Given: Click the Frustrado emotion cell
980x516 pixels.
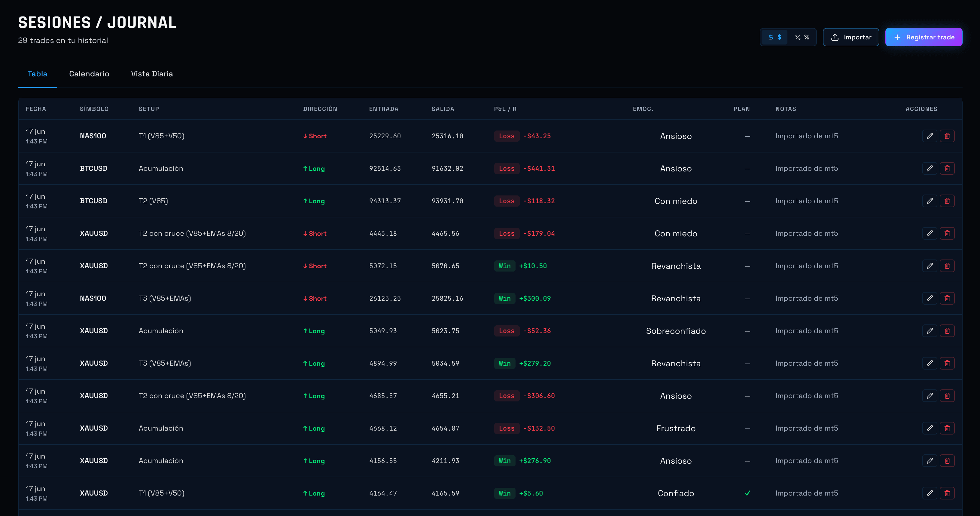Looking at the screenshot, I should coord(676,428).
